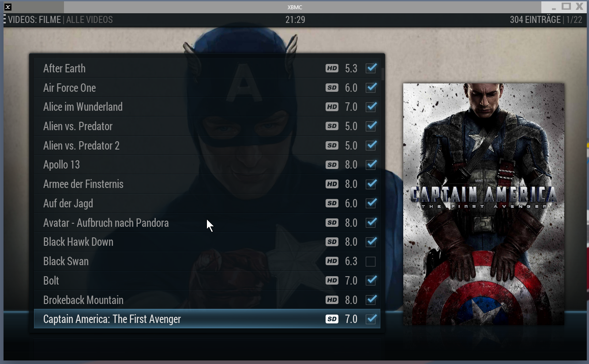Select Alien vs. Predator 2

click(x=207, y=146)
